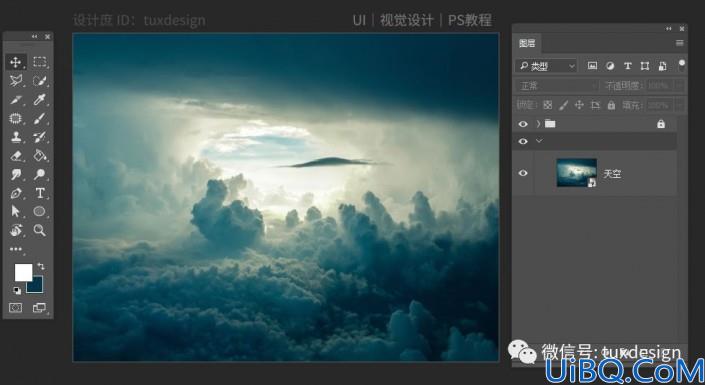Select the Quick Selection tool

[40, 81]
